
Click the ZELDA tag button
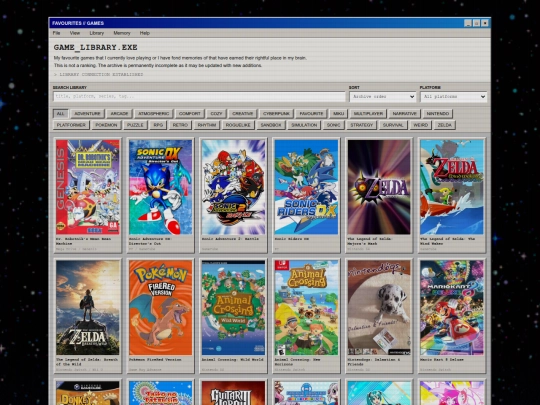click(445, 125)
